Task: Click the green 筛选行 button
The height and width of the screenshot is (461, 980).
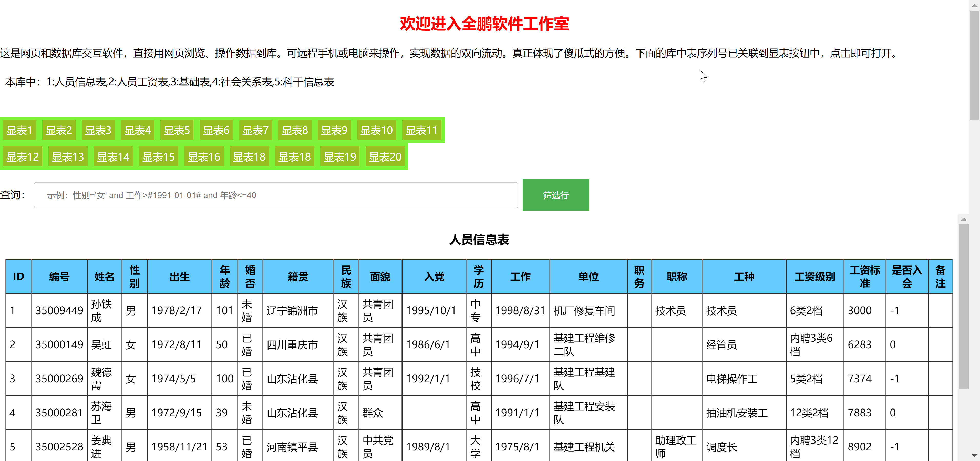Action: [x=556, y=195]
